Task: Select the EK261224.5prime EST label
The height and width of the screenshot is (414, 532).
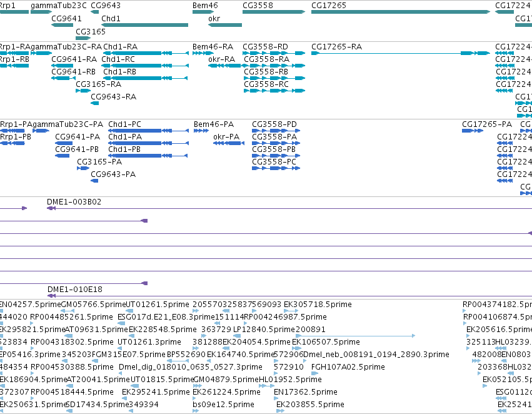Action: (x=226, y=393)
